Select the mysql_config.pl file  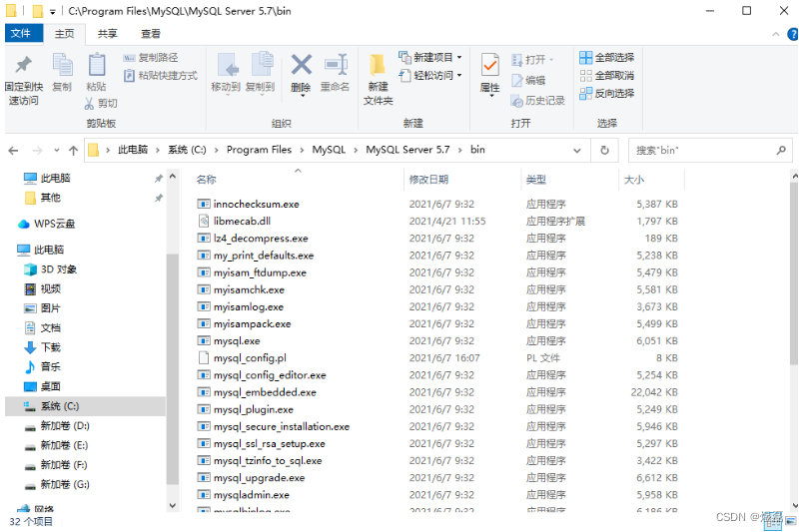click(x=250, y=358)
